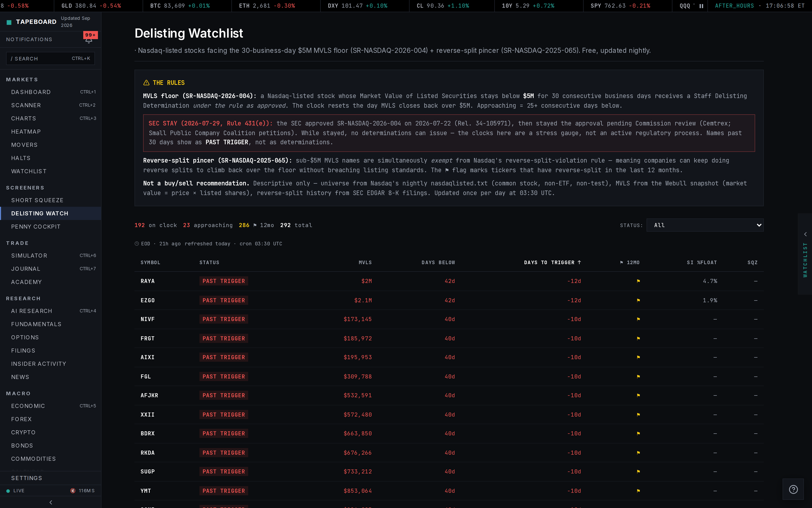The width and height of the screenshot is (812, 508).
Task: Open AI Research page
Action: click(x=51, y=311)
